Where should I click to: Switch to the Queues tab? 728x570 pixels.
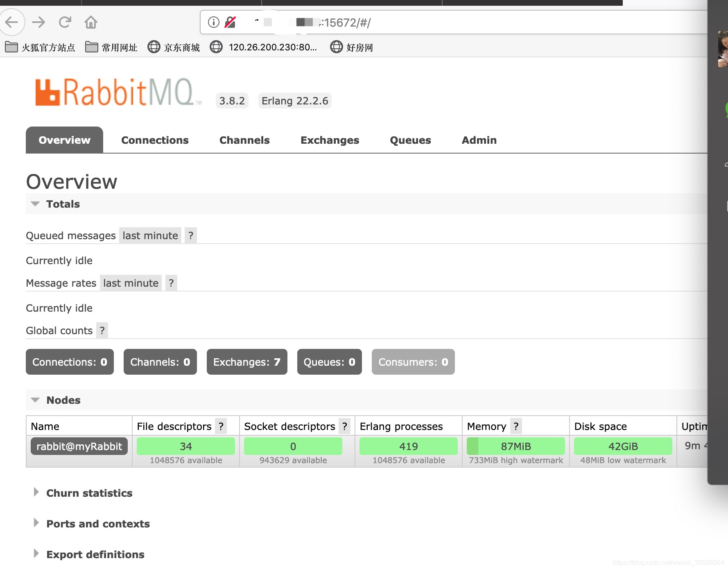click(410, 140)
